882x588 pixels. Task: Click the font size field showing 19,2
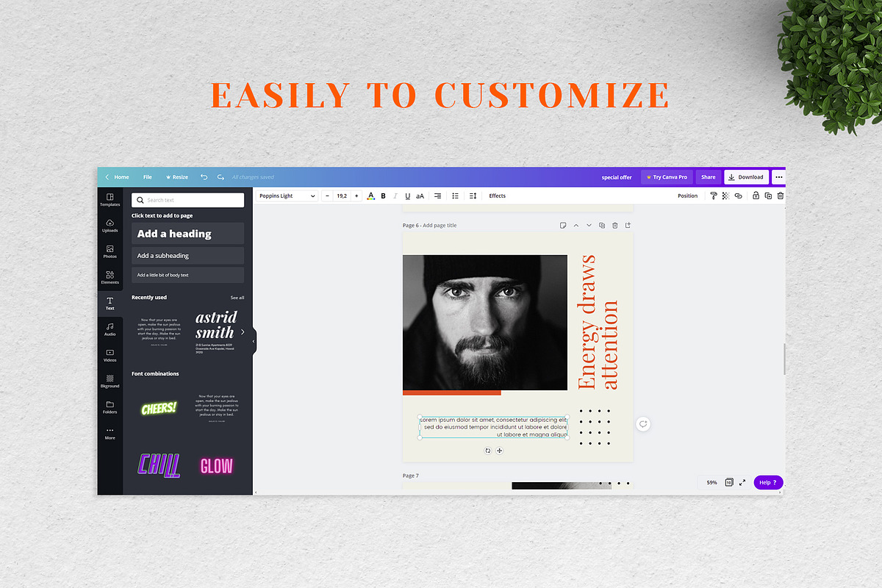click(x=342, y=196)
